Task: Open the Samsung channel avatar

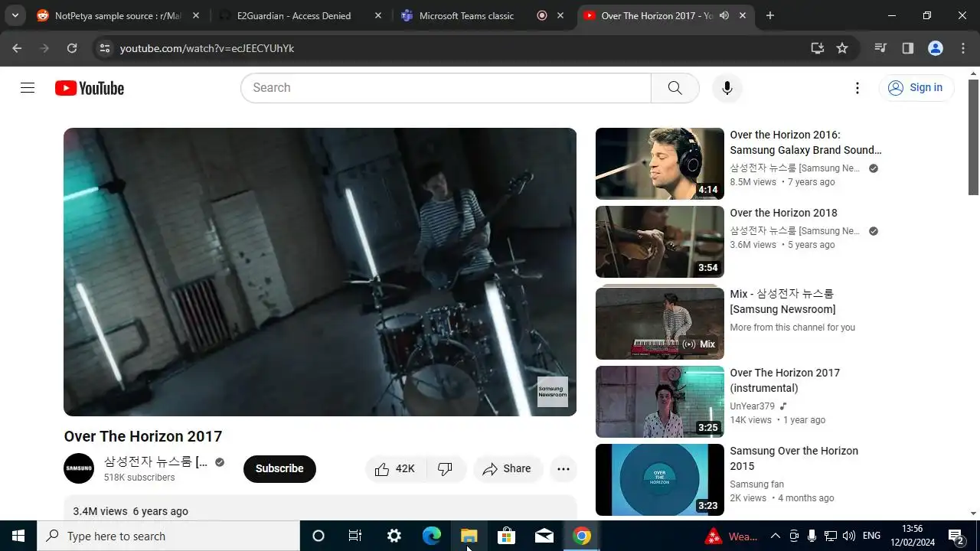Action: [79, 468]
